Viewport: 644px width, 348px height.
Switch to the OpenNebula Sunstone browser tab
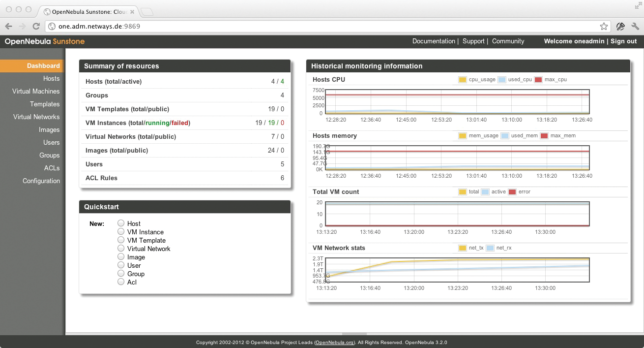pyautogui.click(x=86, y=11)
